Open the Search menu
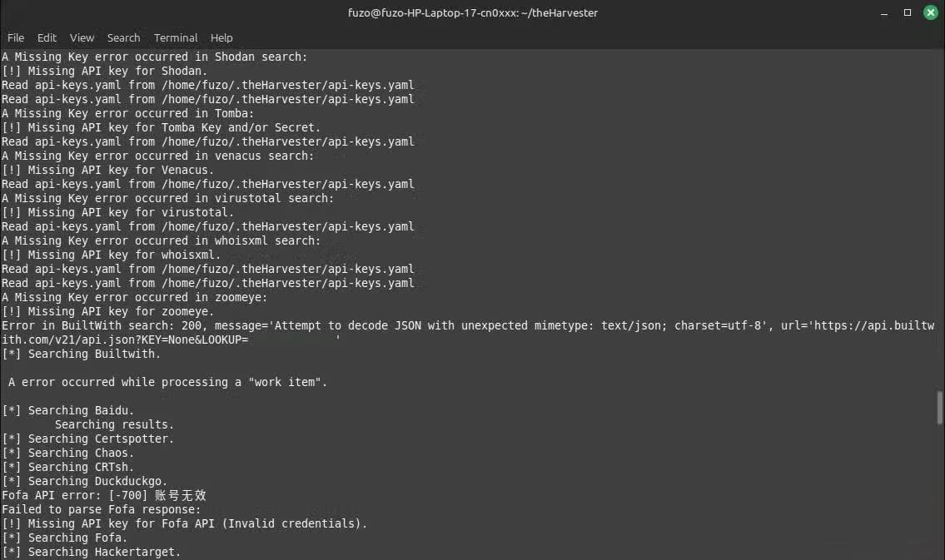 (x=123, y=37)
